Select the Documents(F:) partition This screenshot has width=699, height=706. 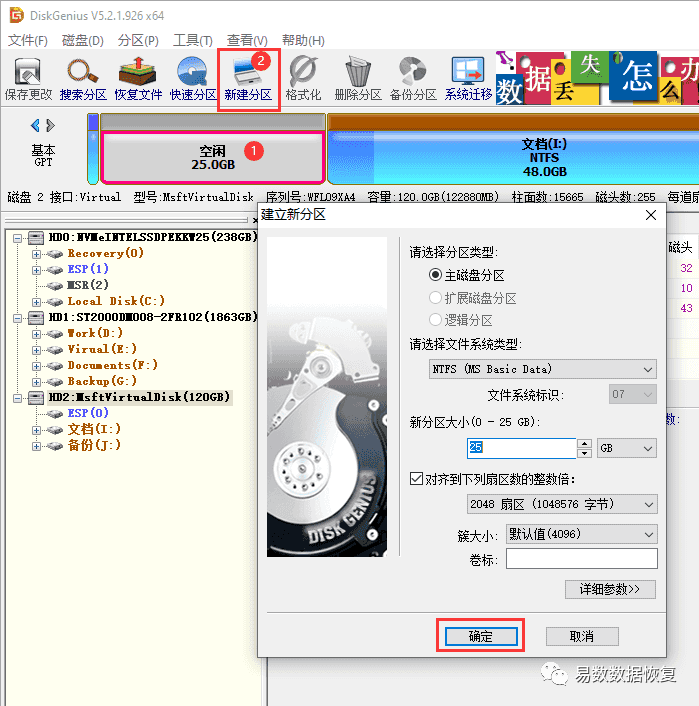click(x=113, y=365)
